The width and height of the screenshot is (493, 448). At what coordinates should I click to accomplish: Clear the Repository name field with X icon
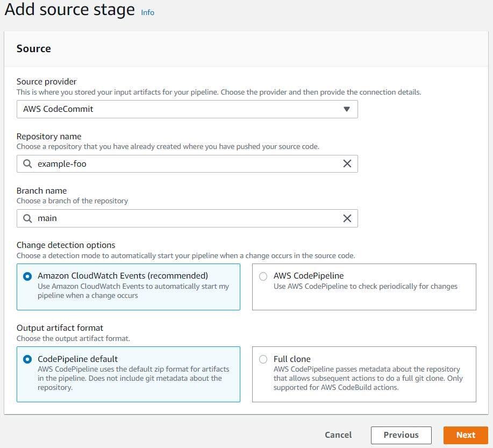[x=347, y=163]
